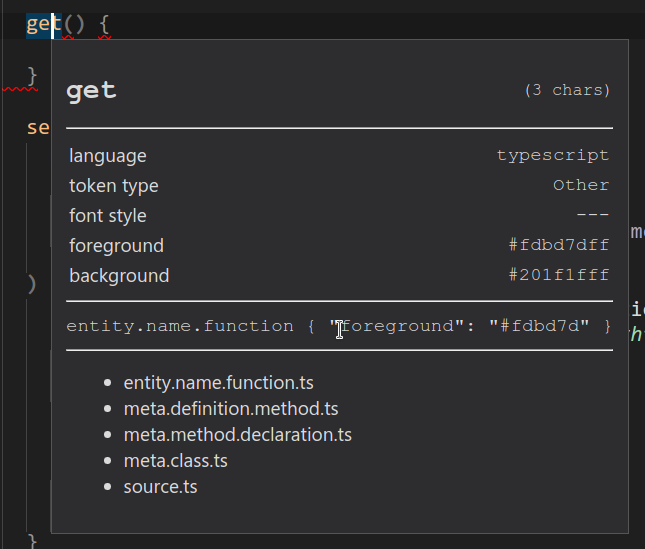
Task: Click the 'meta.definition.method.ts' scope entry
Action: point(230,409)
